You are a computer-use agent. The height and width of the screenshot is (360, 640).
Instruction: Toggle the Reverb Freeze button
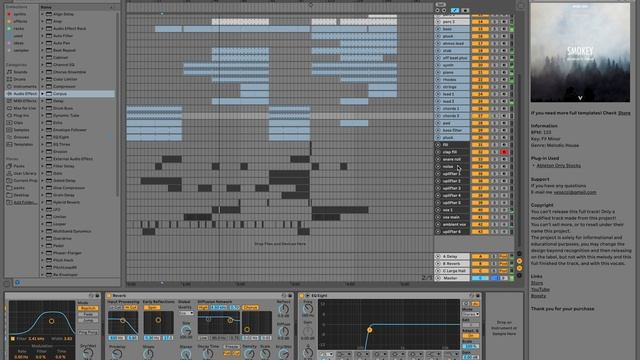(x=231, y=347)
